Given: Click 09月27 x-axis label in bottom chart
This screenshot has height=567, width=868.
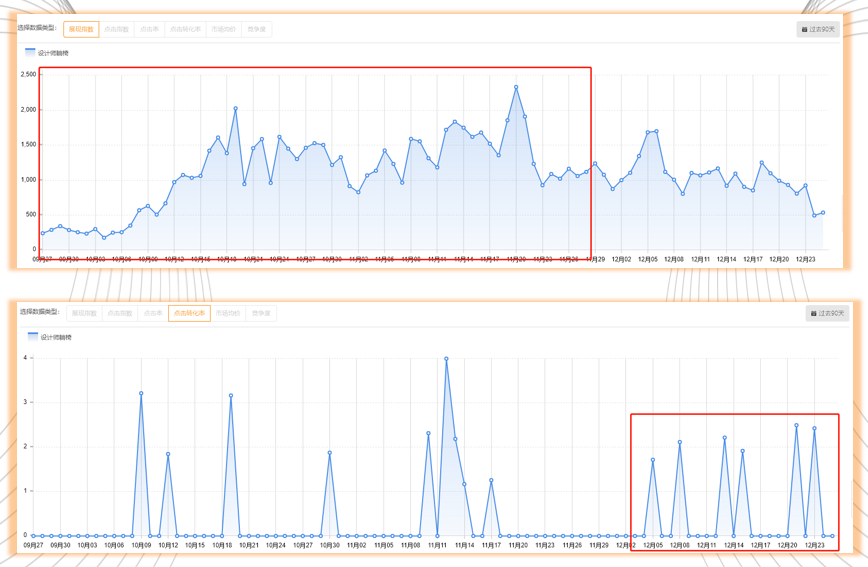Looking at the screenshot, I should click(x=33, y=545).
